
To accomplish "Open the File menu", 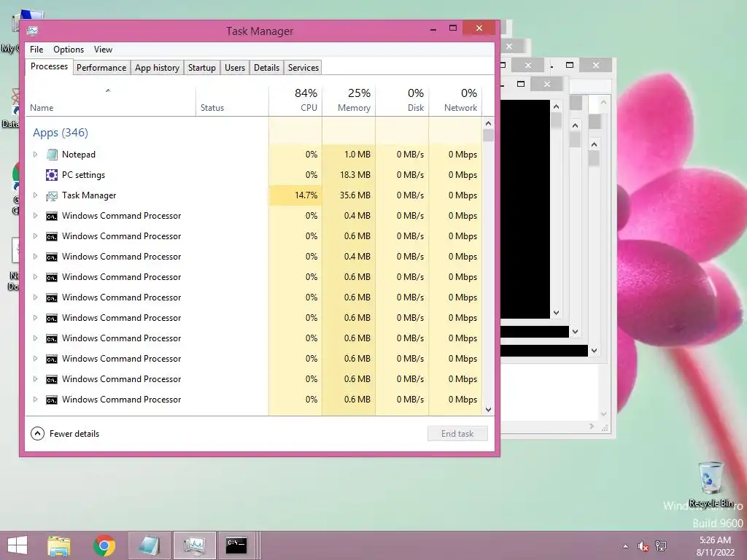I will (x=36, y=50).
